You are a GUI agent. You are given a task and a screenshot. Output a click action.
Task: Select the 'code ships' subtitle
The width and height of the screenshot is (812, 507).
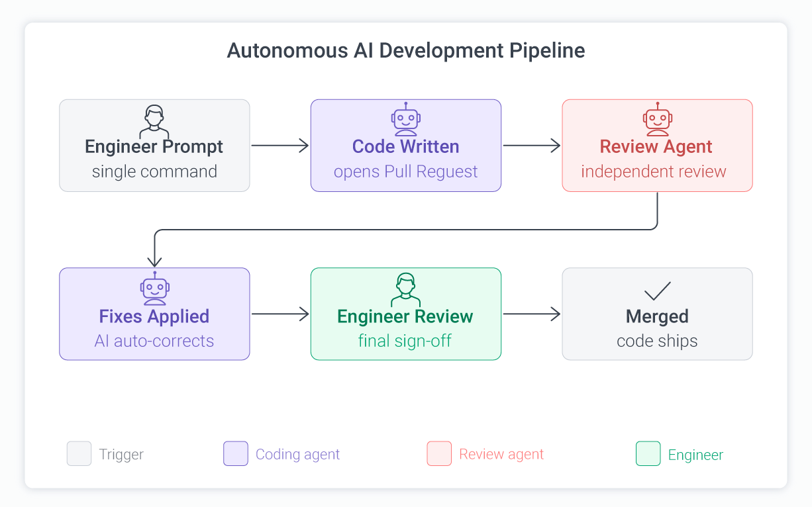[x=657, y=342]
